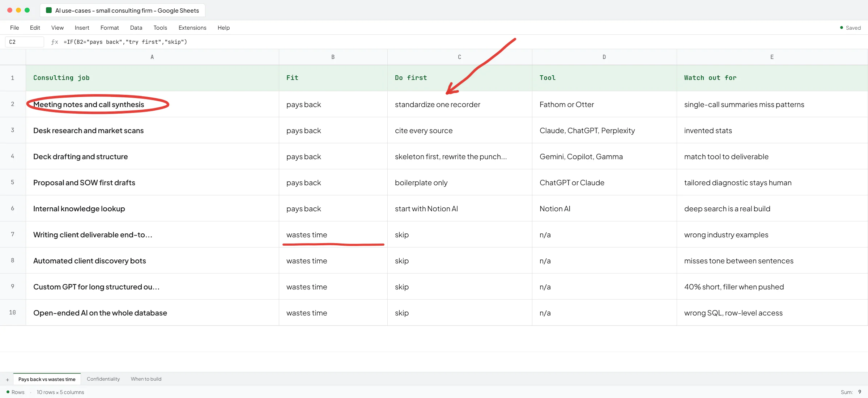The height and width of the screenshot is (398, 868).
Task: Select the Internal knowledge lookup cell
Action: pyautogui.click(x=152, y=208)
